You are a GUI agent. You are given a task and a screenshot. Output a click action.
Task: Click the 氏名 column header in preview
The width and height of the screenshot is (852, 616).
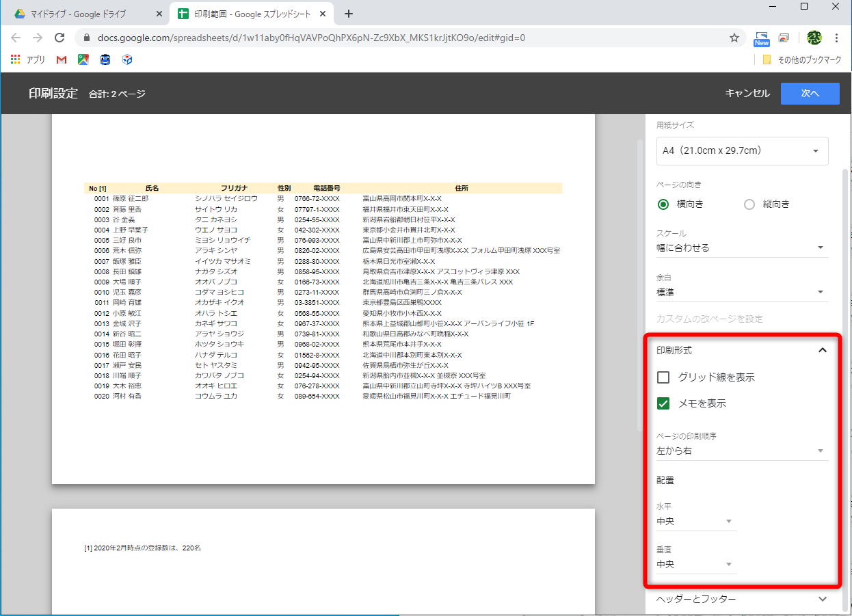coord(152,188)
